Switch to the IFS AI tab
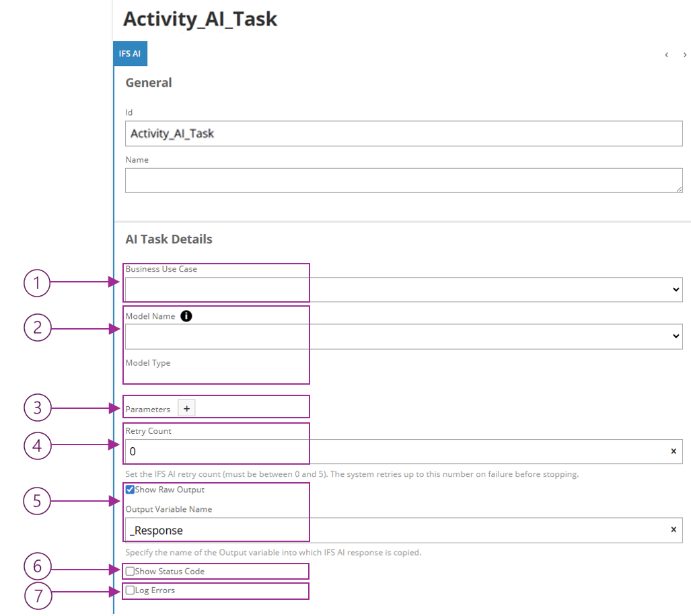The height and width of the screenshot is (616, 691). click(130, 54)
